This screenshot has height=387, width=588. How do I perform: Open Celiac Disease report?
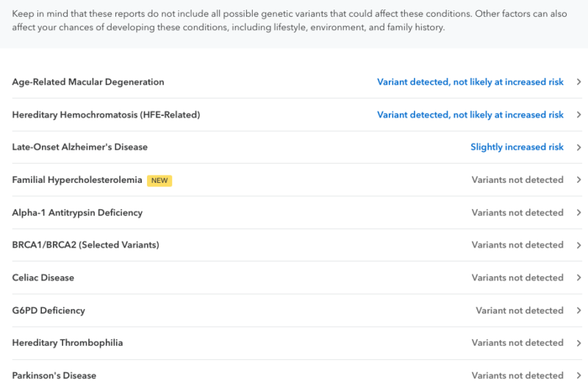pyautogui.click(x=43, y=278)
